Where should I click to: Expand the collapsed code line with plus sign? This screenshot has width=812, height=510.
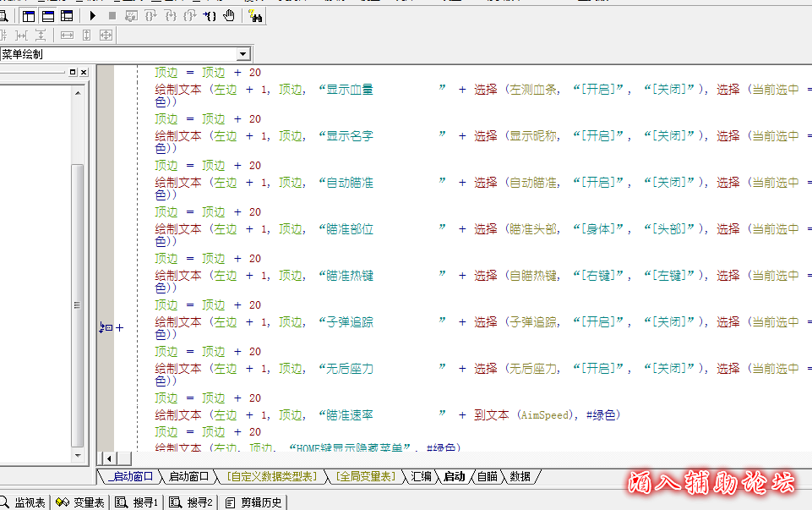[x=119, y=327]
